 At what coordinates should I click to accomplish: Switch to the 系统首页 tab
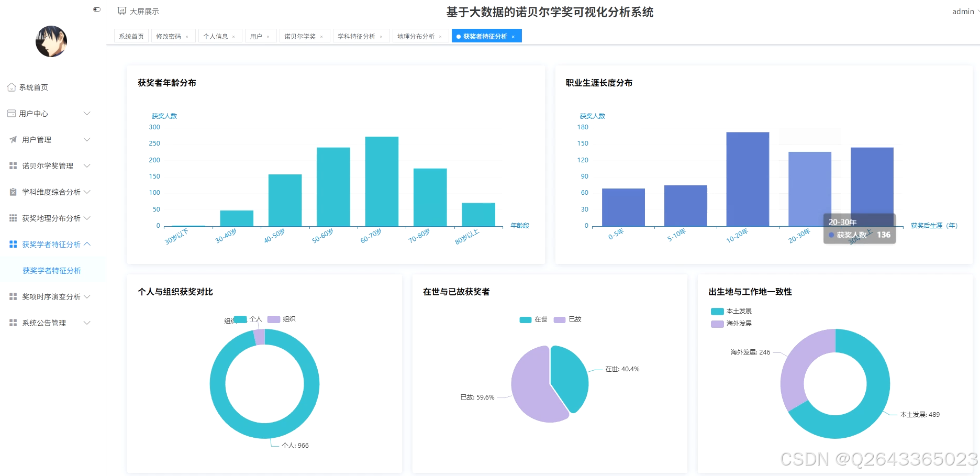131,36
